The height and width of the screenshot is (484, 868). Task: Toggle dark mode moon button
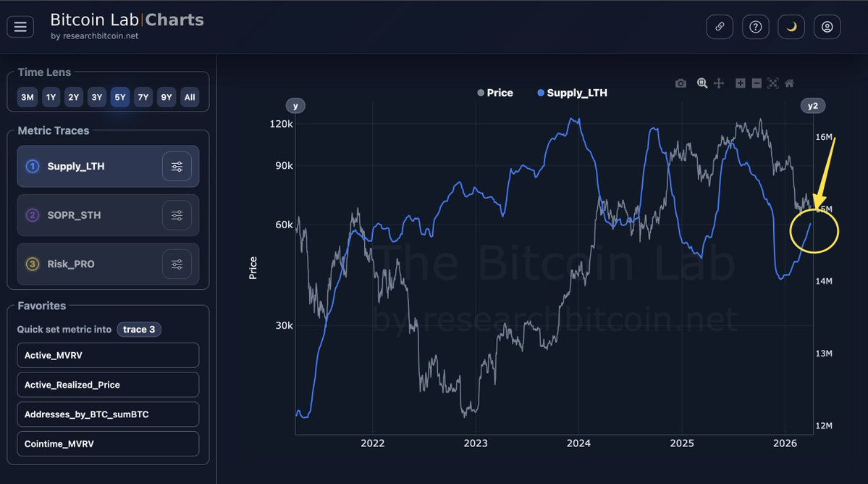(x=791, y=27)
